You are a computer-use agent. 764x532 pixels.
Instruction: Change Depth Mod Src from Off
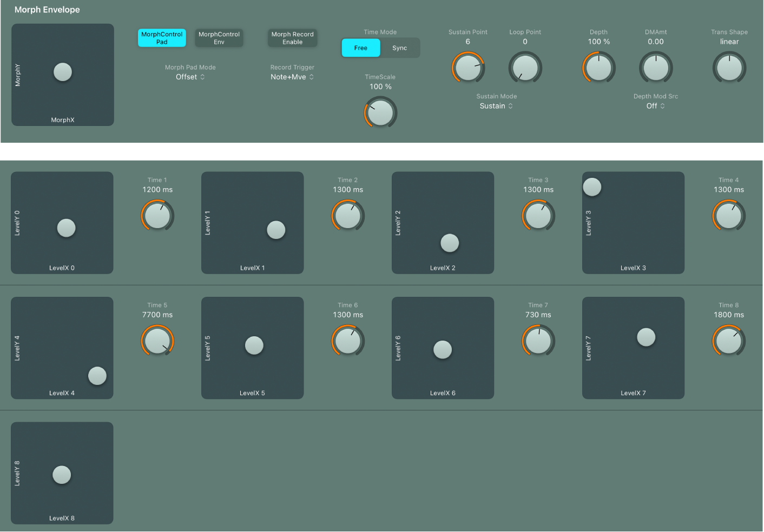[655, 106]
